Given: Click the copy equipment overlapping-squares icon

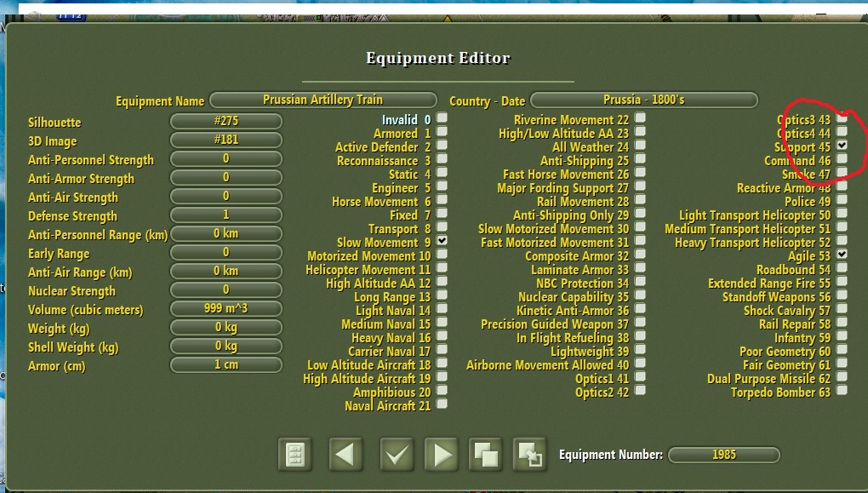Looking at the screenshot, I should point(485,454).
